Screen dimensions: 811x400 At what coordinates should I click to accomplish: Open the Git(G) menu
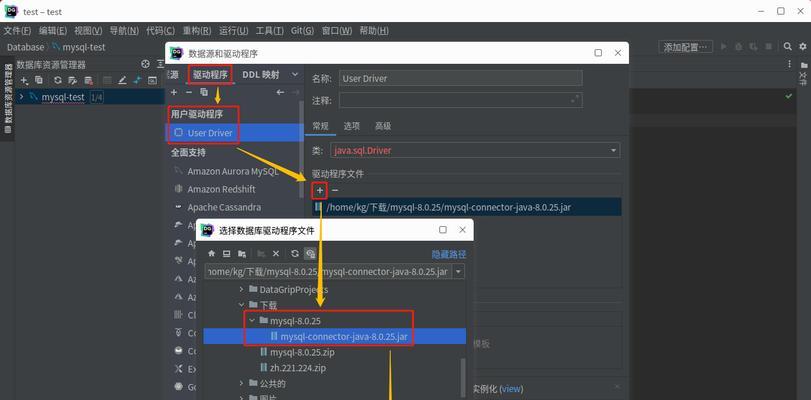pos(302,31)
